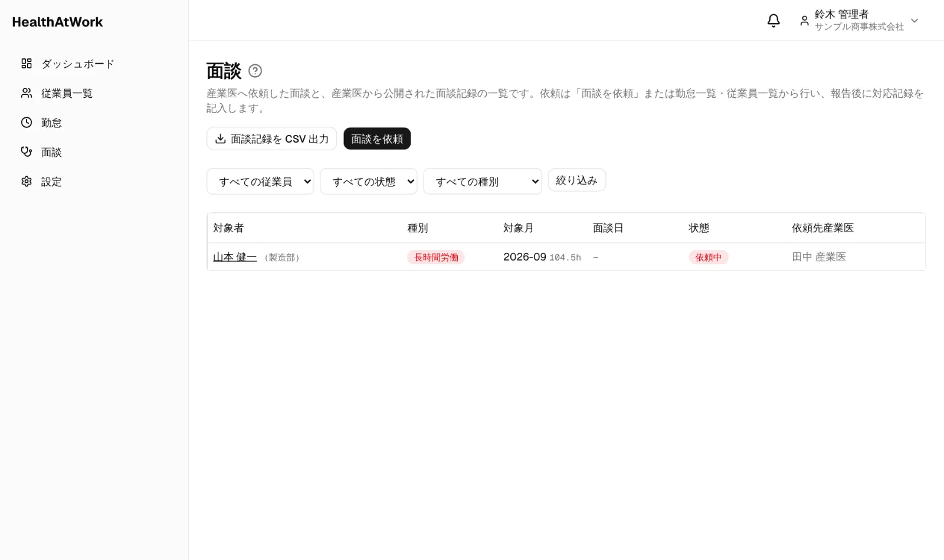The image size is (944, 560).
Task: Click the 依頼中 status badge
Action: [709, 257]
